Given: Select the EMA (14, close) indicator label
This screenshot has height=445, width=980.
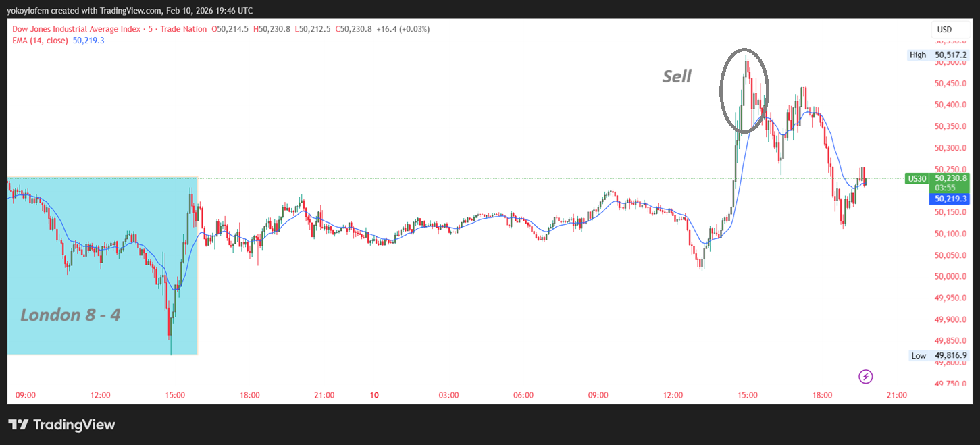Looking at the screenshot, I should coord(40,41).
